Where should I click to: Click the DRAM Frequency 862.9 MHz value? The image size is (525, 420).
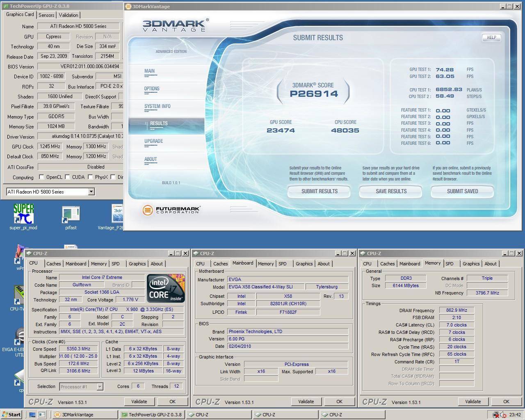click(457, 310)
